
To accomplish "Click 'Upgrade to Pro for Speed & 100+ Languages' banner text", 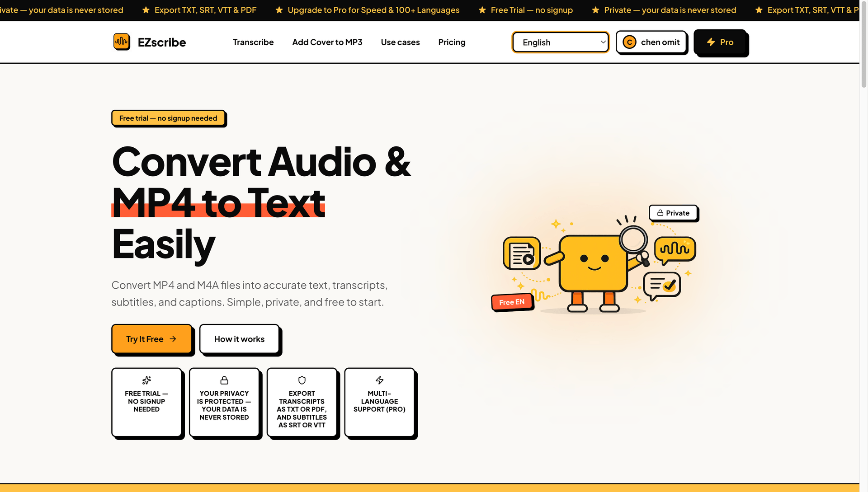I will tap(373, 10).
